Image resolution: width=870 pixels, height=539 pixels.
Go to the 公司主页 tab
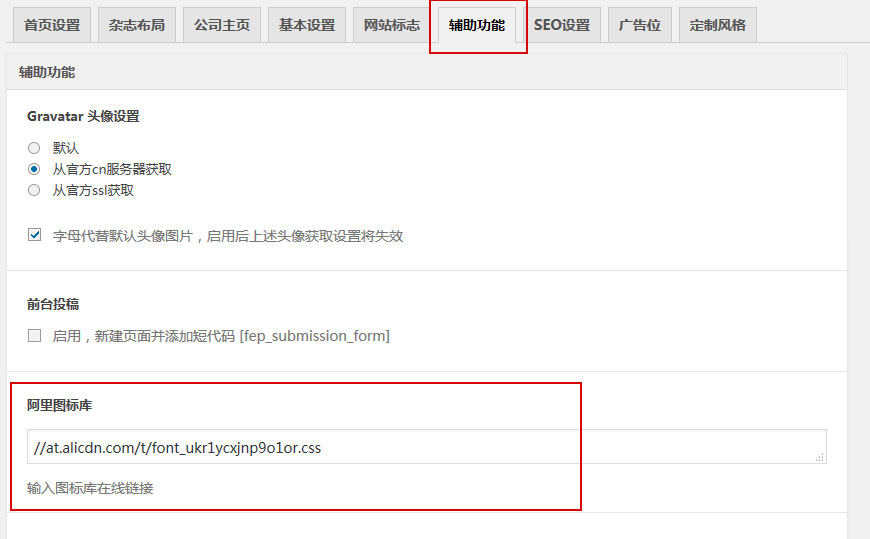pos(222,25)
